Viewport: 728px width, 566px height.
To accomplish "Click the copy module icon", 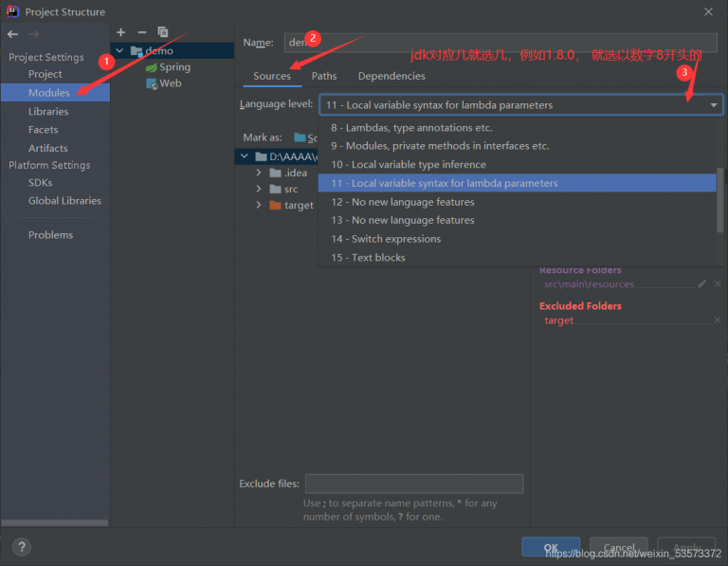I will (162, 32).
